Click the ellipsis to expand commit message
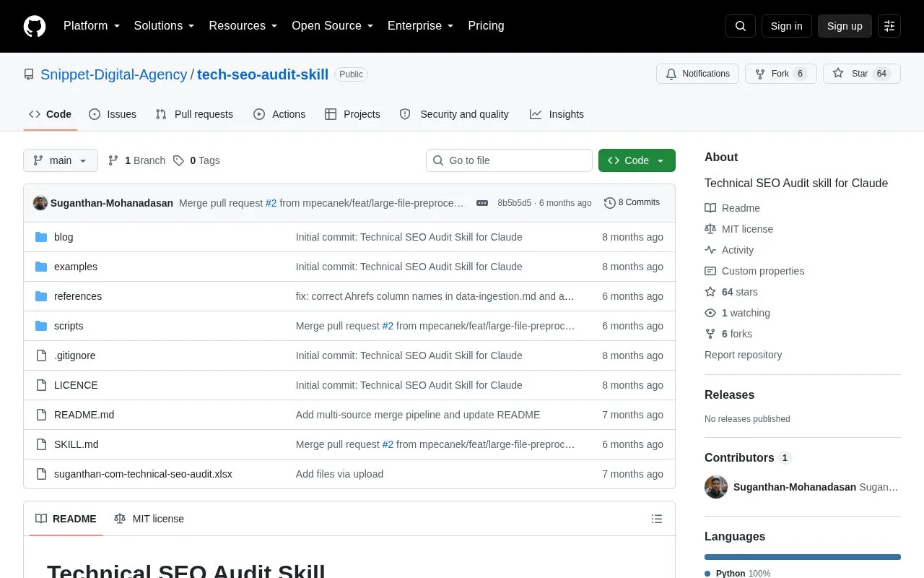Screen dimensions: 924x578 click(x=482, y=203)
